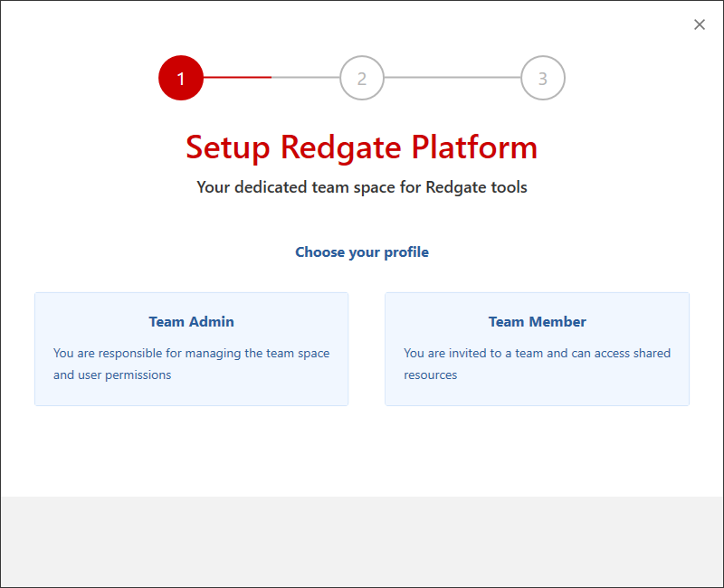Image resolution: width=724 pixels, height=588 pixels.
Task: Click the 'Choose your profile' heading
Action: (362, 252)
